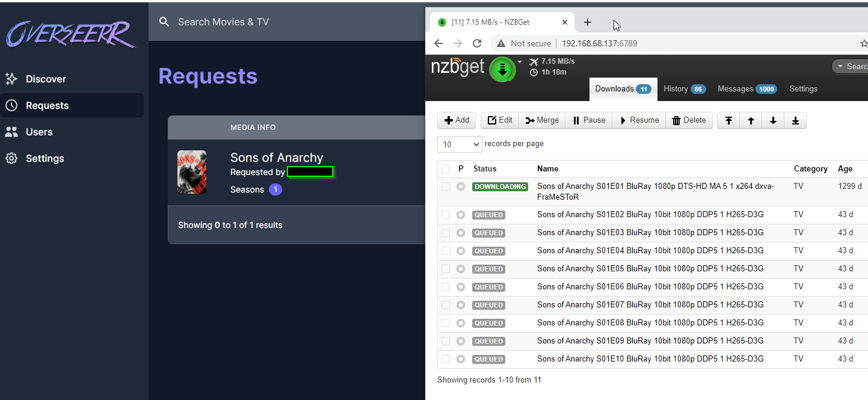Move selected item up

click(x=751, y=120)
